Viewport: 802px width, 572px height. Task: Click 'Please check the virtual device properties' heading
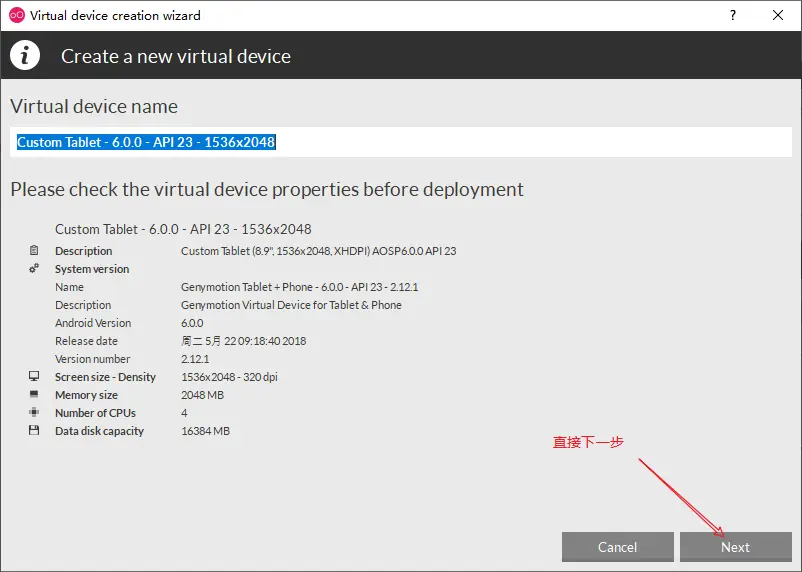tap(267, 190)
